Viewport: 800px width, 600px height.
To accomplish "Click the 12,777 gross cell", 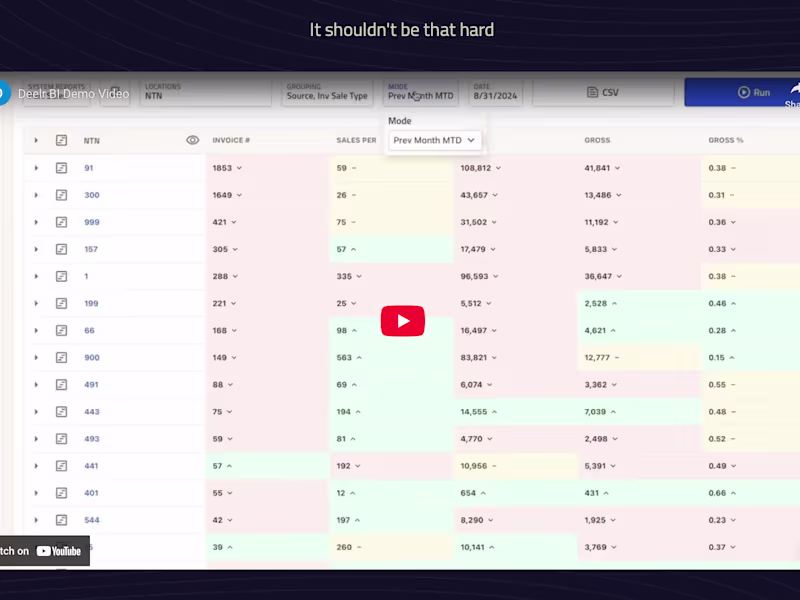I will [639, 357].
